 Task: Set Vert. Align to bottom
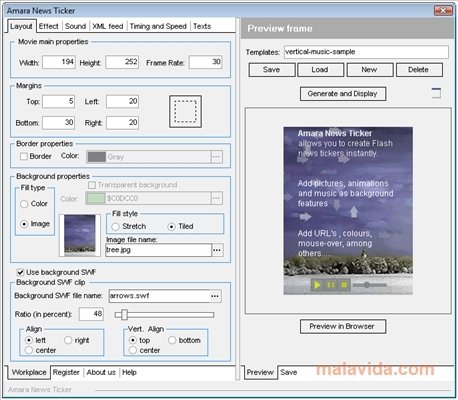pyautogui.click(x=172, y=340)
